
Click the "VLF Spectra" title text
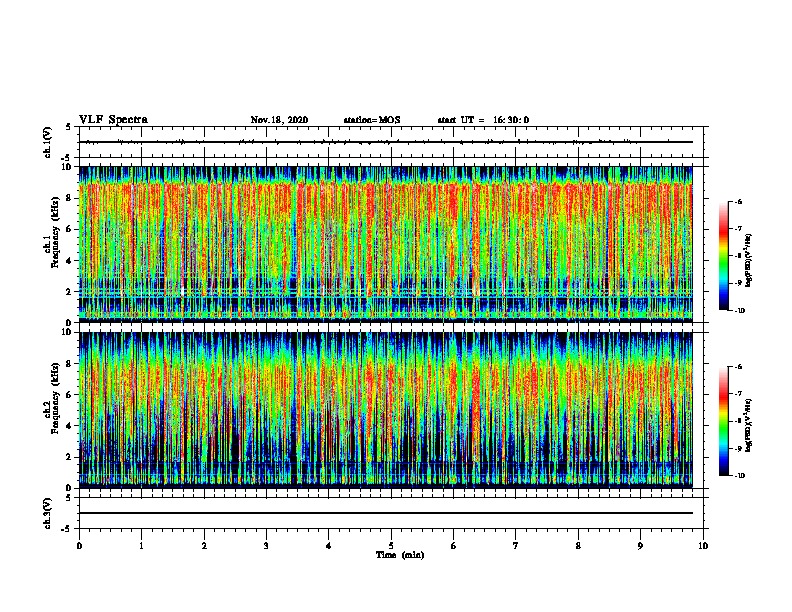[113, 120]
